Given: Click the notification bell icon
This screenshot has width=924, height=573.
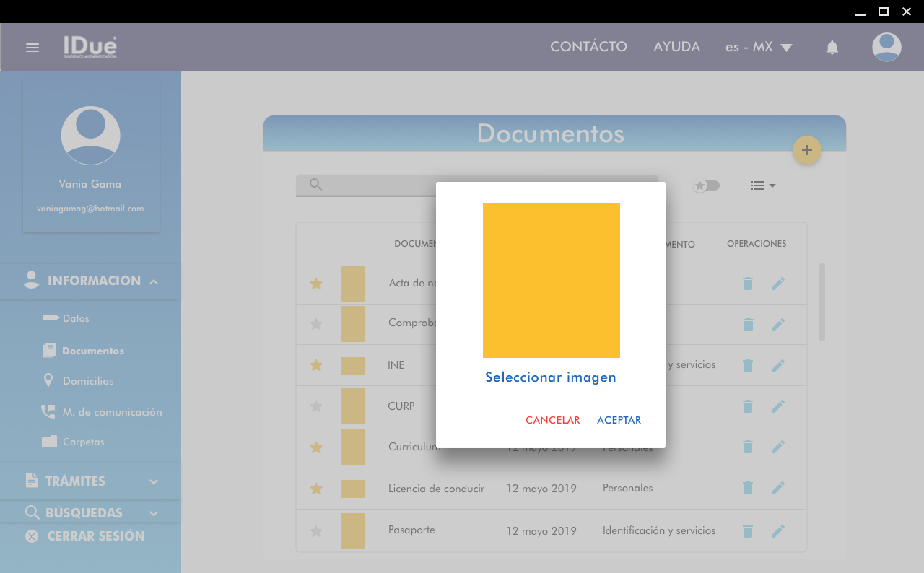Looking at the screenshot, I should 832,48.
